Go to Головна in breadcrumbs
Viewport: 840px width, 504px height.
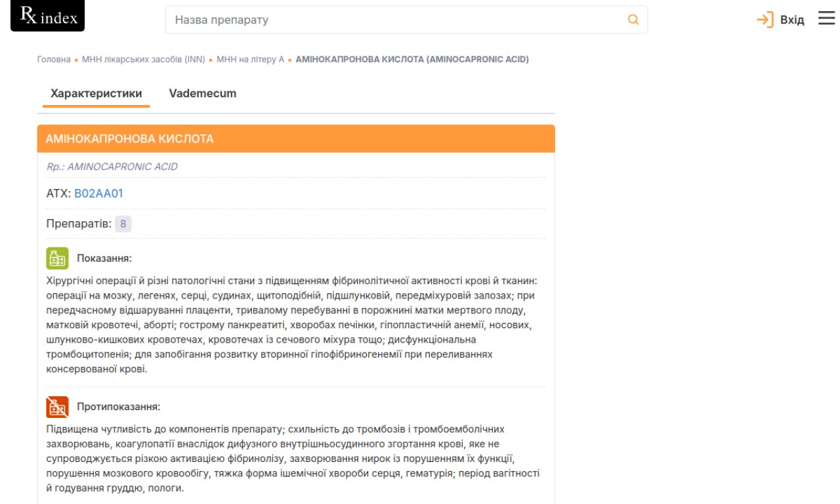tap(54, 59)
